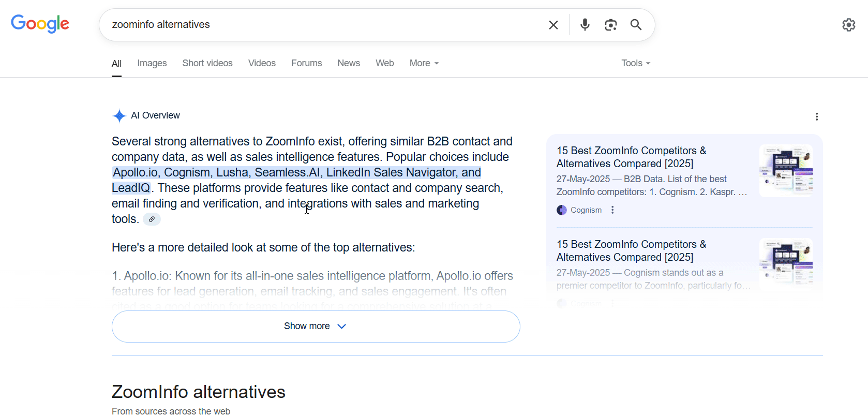Start voice search with the microphone icon
Image resolution: width=868 pixels, height=415 pixels.
tap(585, 25)
